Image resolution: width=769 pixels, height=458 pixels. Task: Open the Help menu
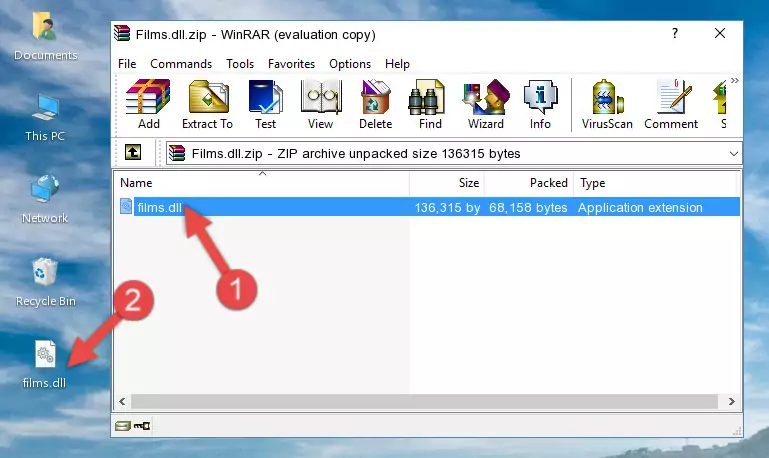pyautogui.click(x=397, y=64)
